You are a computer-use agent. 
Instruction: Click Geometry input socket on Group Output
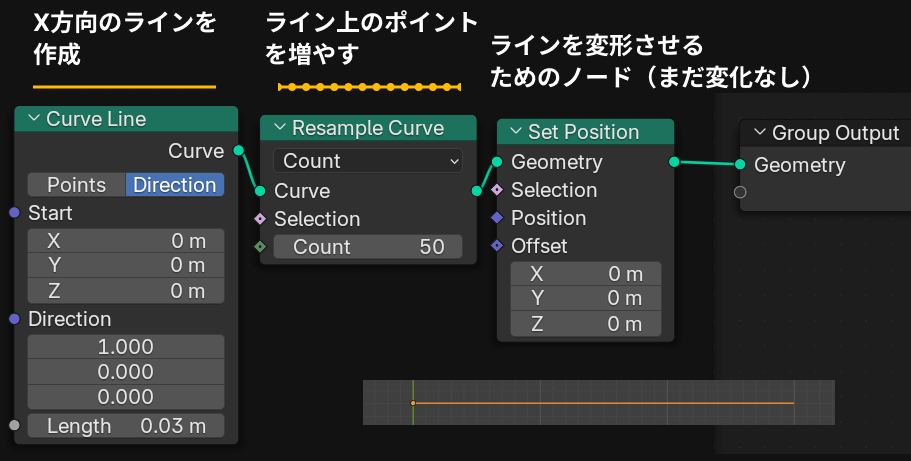click(740, 165)
